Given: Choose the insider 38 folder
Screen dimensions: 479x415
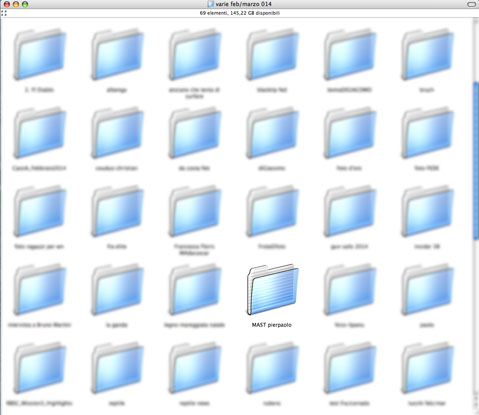Looking at the screenshot, I should [x=427, y=211].
